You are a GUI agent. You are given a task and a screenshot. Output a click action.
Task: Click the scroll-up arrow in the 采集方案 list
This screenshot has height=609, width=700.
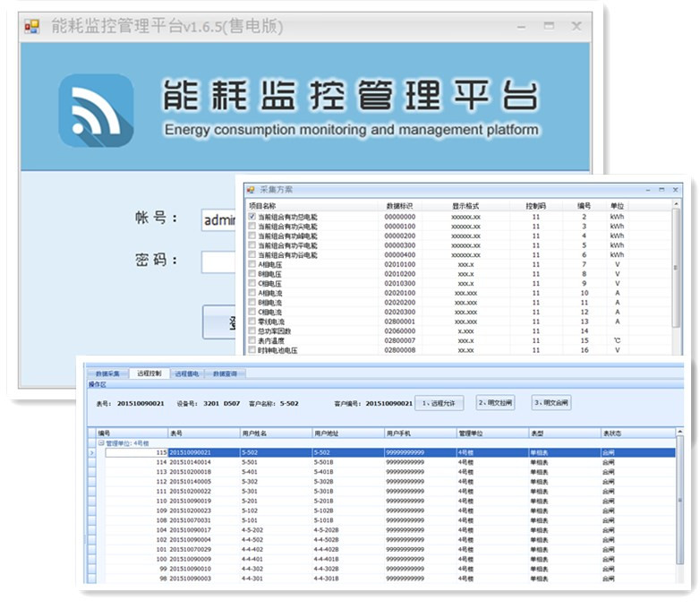pyautogui.click(x=677, y=204)
